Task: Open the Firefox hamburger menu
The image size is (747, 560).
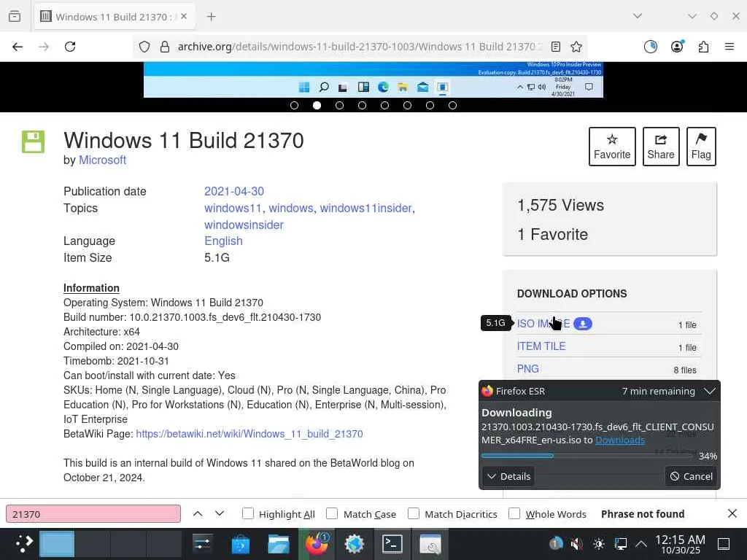Action: [729, 47]
